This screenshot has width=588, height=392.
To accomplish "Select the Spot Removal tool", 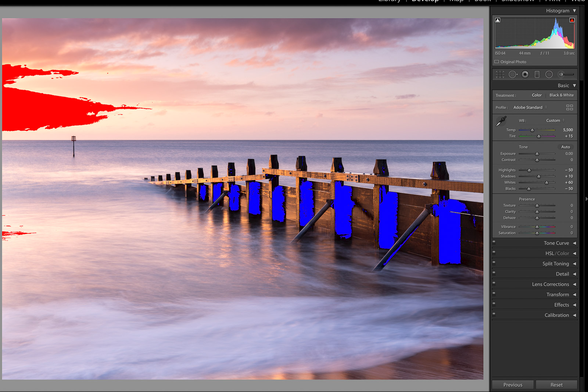I will coord(513,75).
